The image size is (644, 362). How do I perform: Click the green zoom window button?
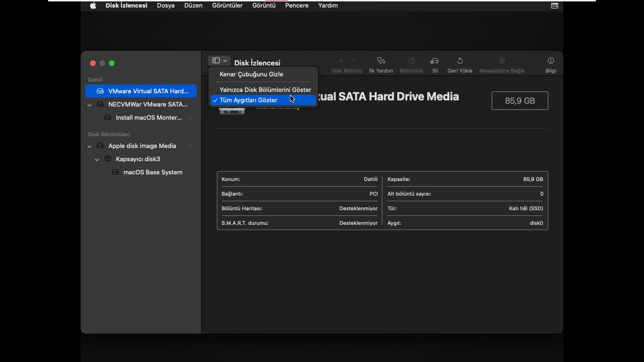112,63
